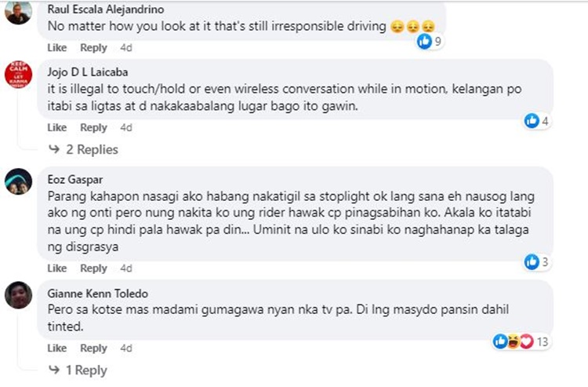Image resolution: width=588 pixels, height=387 pixels.
Task: Open Gianne Kenn Toledo's profile picture
Action: point(18,295)
